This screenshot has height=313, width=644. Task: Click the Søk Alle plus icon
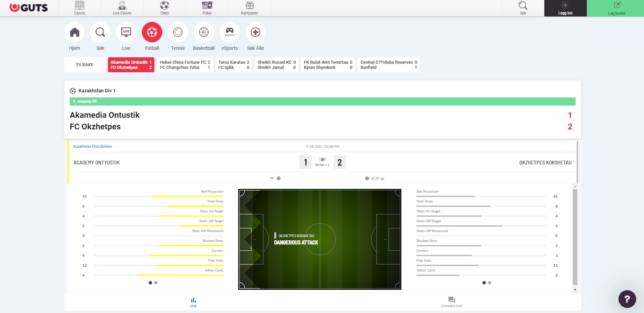tap(256, 33)
